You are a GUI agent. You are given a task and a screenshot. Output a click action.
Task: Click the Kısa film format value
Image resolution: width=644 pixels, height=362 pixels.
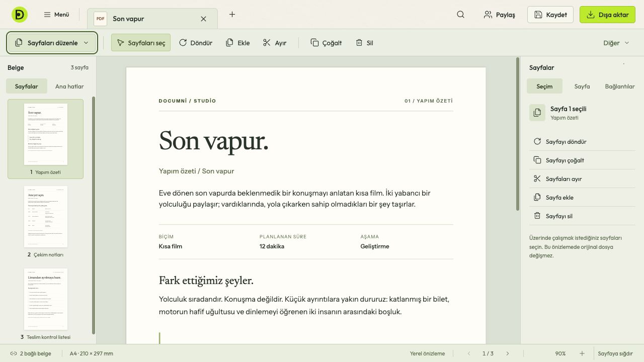(171, 246)
